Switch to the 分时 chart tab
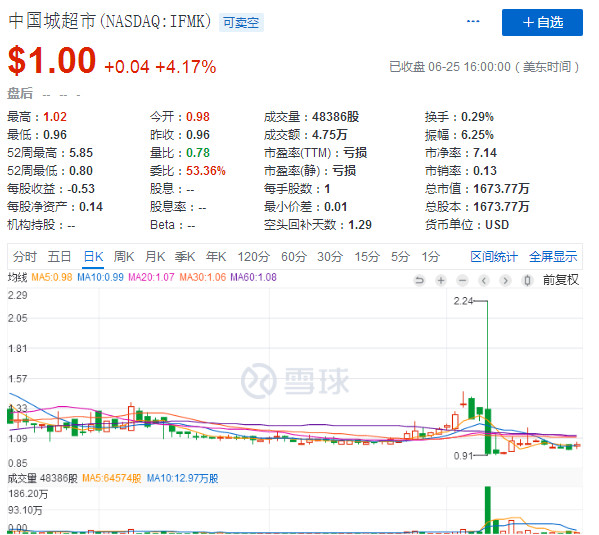The height and width of the screenshot is (535, 599). tap(25, 256)
